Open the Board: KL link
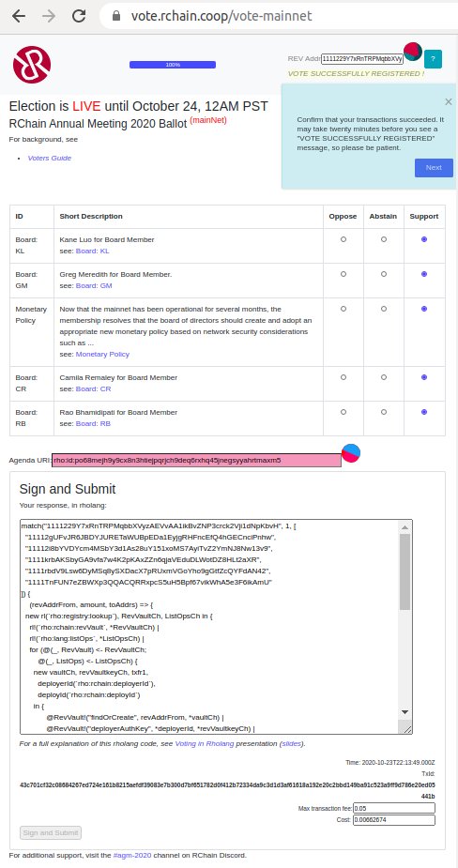The height and width of the screenshot is (868, 458). point(93,251)
